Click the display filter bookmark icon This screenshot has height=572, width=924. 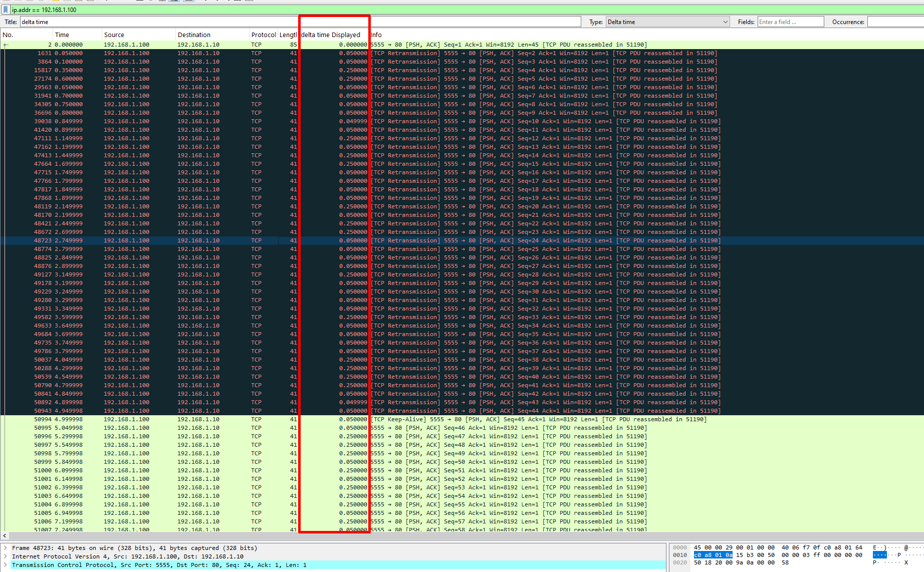6,10
